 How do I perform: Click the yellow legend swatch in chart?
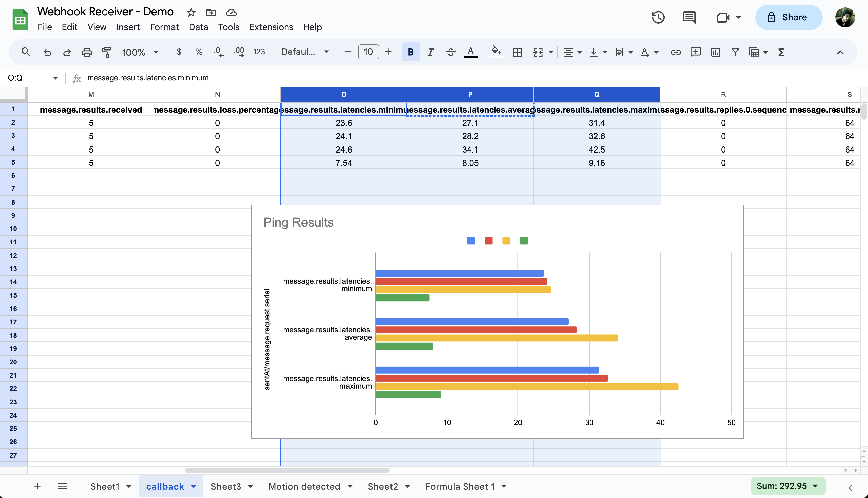click(x=506, y=241)
